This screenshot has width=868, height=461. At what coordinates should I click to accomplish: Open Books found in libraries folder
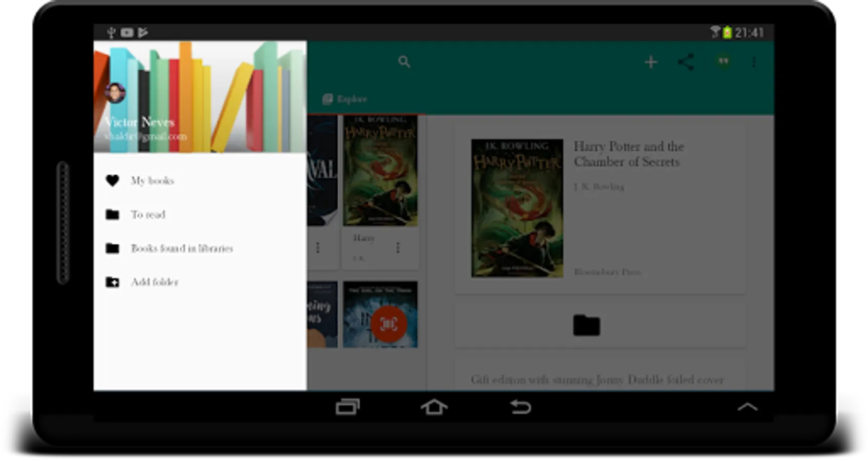(x=200, y=248)
